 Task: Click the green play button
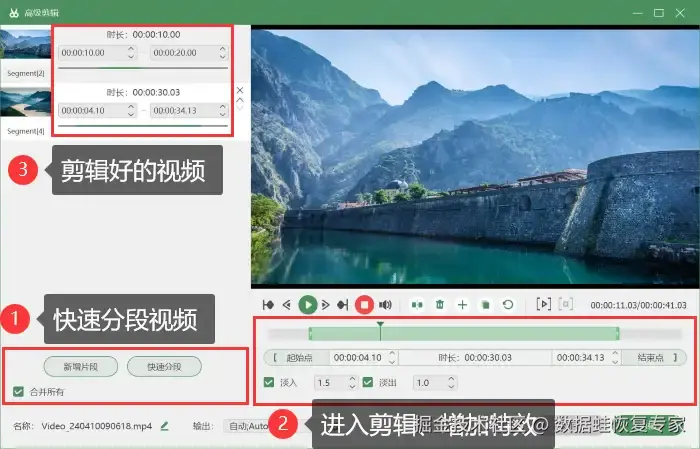point(308,305)
